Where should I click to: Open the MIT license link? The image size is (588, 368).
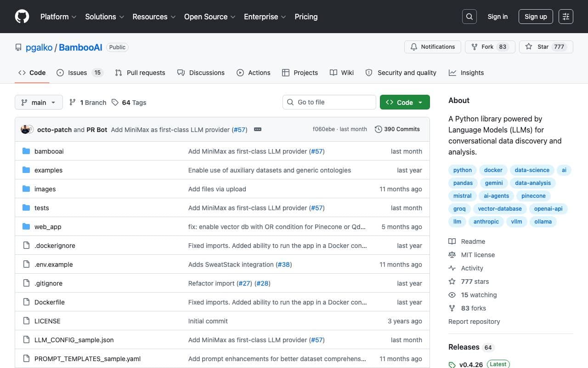pos(472,255)
